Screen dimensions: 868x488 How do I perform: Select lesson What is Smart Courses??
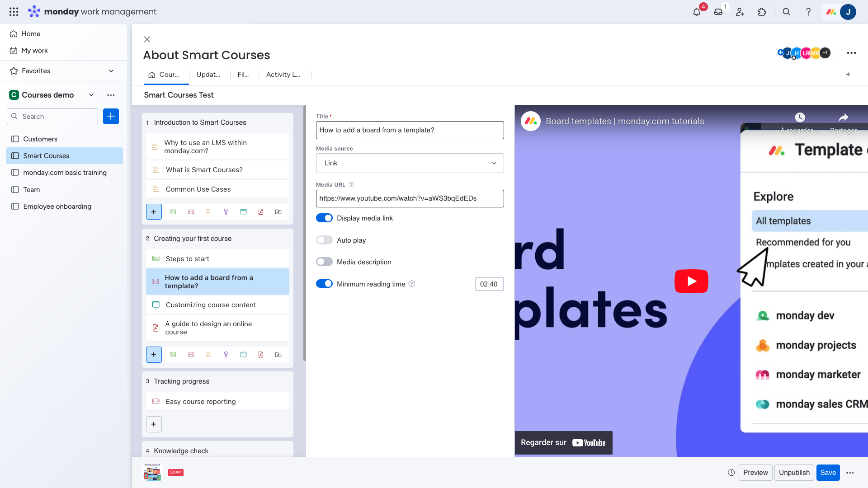217,170
